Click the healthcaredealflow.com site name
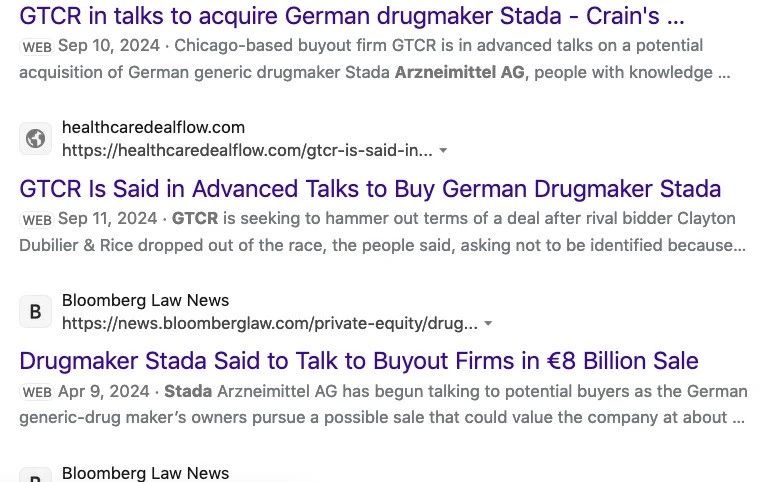 153,128
